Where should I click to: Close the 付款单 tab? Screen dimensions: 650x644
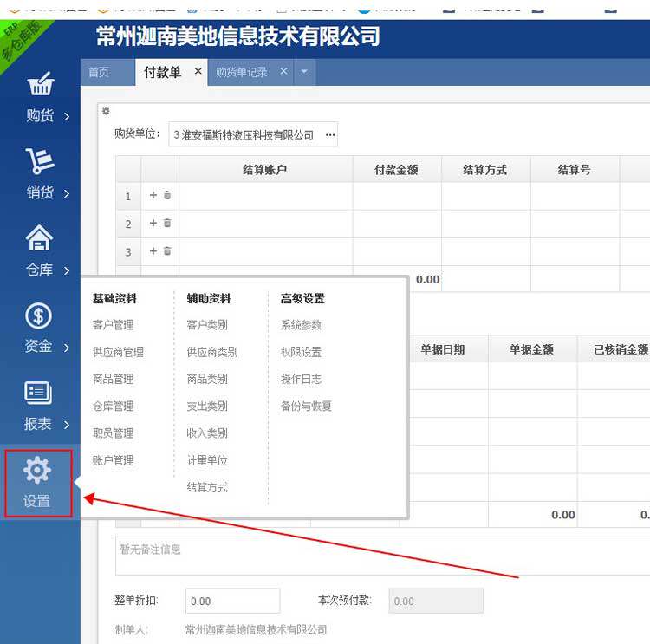click(198, 72)
